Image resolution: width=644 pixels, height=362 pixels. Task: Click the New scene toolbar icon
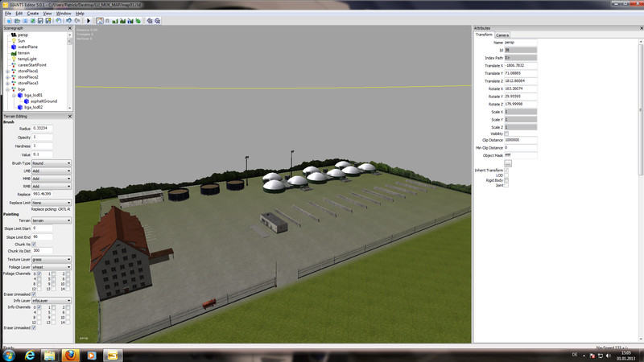pyautogui.click(x=9, y=21)
